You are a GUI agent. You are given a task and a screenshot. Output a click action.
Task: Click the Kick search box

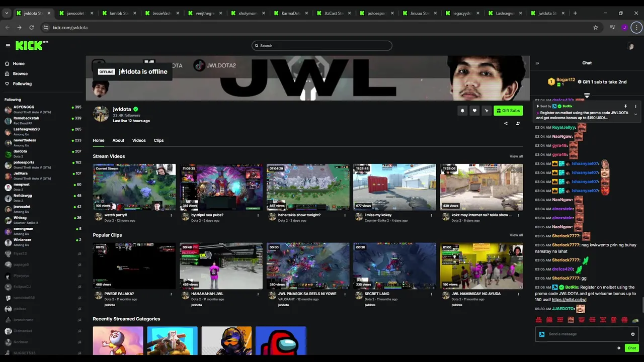[x=321, y=46]
